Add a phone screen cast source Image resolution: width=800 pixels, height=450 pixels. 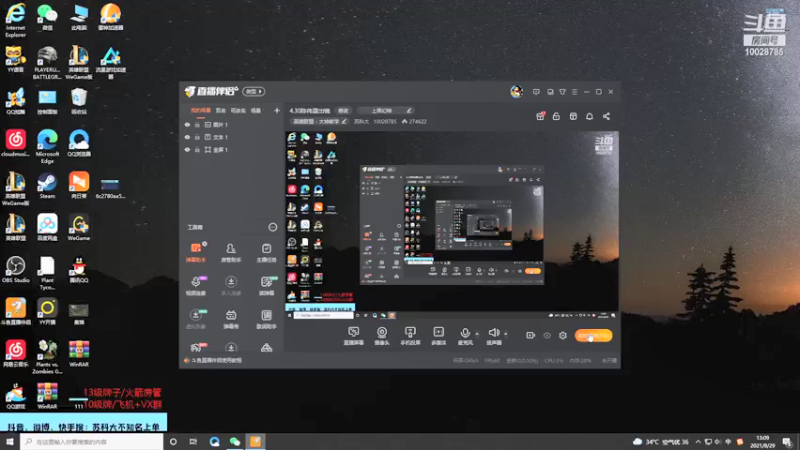coord(410,336)
